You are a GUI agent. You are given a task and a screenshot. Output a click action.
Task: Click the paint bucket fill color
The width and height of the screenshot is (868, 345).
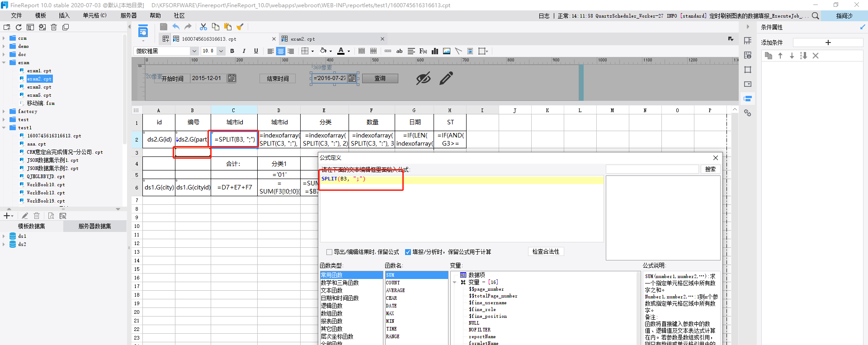click(323, 51)
